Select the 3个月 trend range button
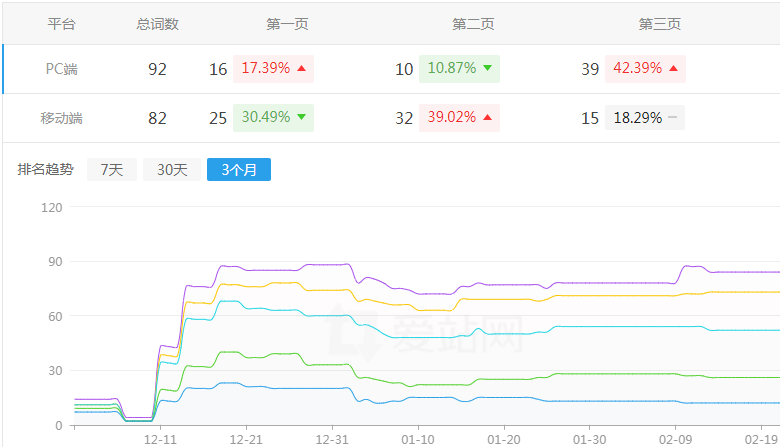Image resolution: width=780 pixels, height=447 pixels. 239,170
